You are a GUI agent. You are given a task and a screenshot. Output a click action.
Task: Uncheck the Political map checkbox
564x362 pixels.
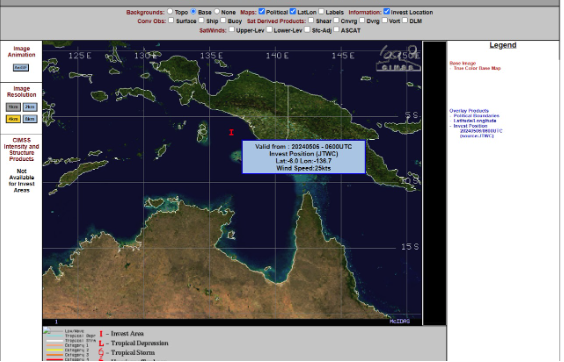tap(262, 12)
